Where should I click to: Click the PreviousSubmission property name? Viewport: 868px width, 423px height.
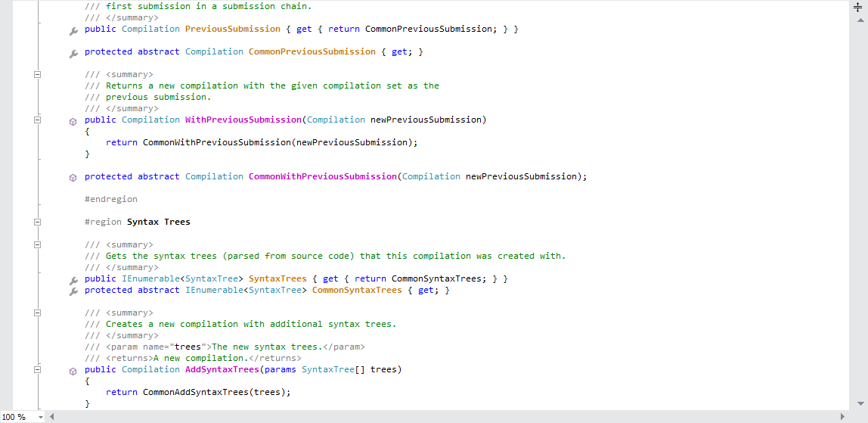click(x=233, y=29)
